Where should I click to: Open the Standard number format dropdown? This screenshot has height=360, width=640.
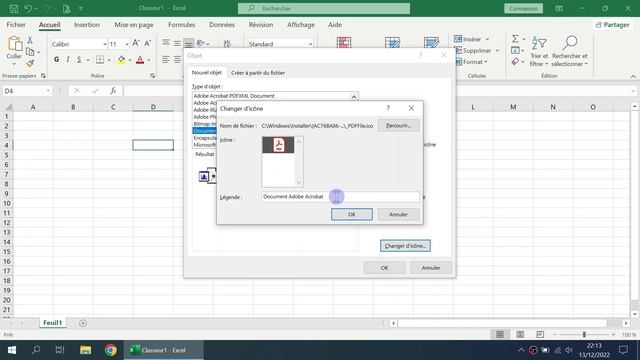point(310,44)
